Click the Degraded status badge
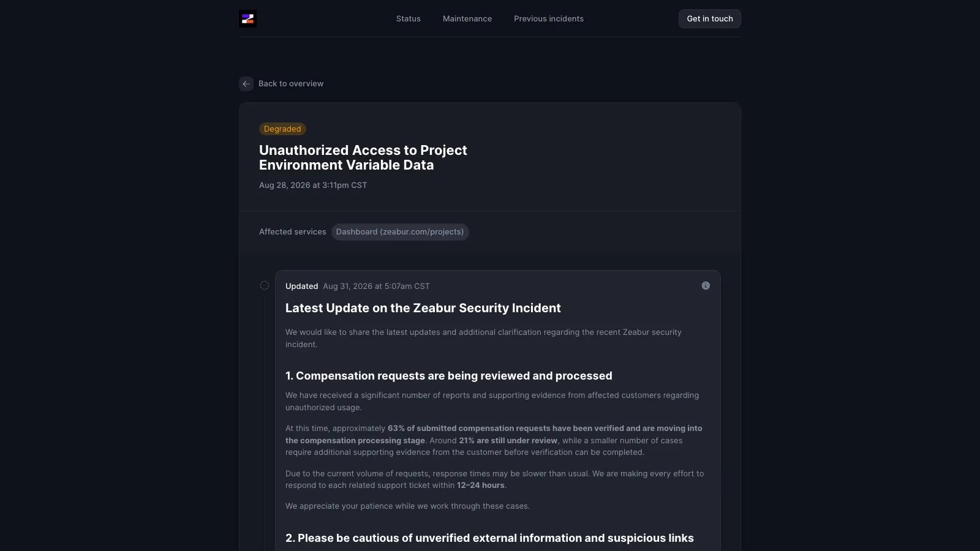 coord(282,129)
